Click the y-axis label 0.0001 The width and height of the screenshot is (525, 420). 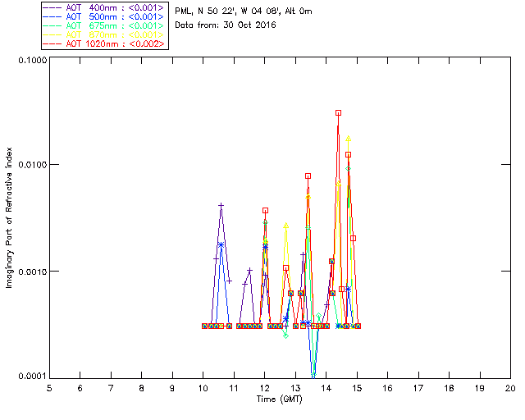pos(33,377)
